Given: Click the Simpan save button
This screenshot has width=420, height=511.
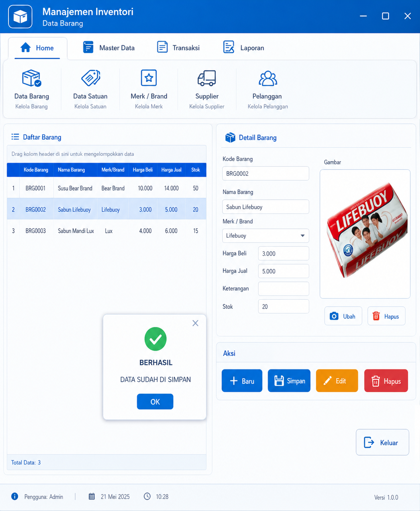Looking at the screenshot, I should [x=289, y=381].
